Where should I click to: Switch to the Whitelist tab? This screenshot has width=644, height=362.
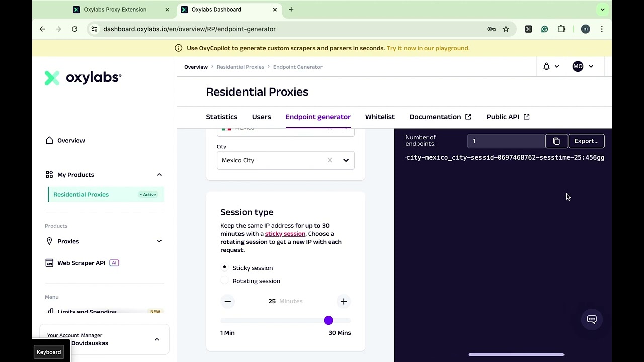coord(380,117)
